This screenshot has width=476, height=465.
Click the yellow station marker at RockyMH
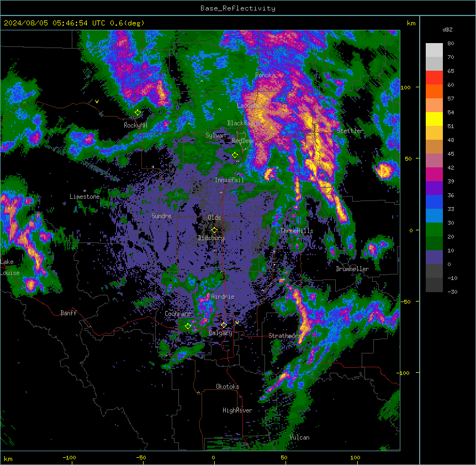(x=138, y=113)
